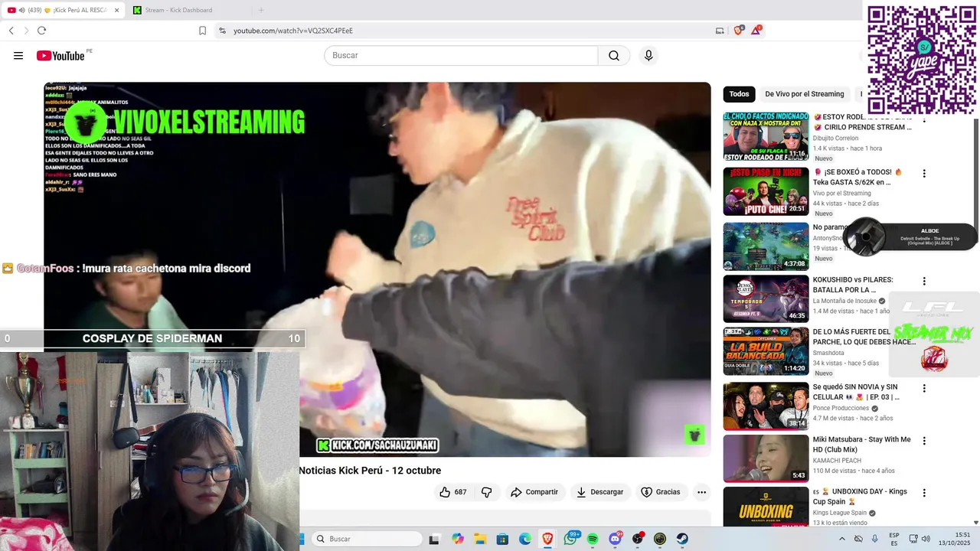The height and width of the screenshot is (551, 980).
Task: Open UNBOXING DAY Kings Cup Spain video
Action: (860, 497)
